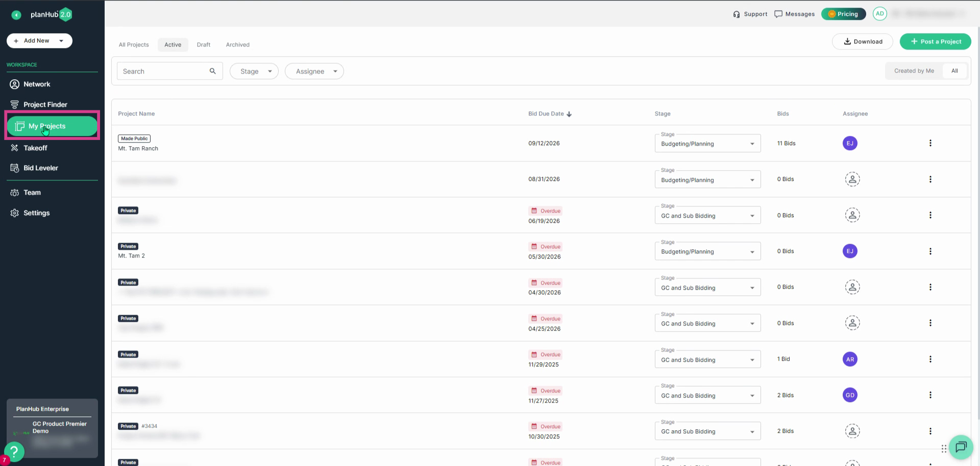Open the Mt. Tam Ranch project

click(138, 149)
